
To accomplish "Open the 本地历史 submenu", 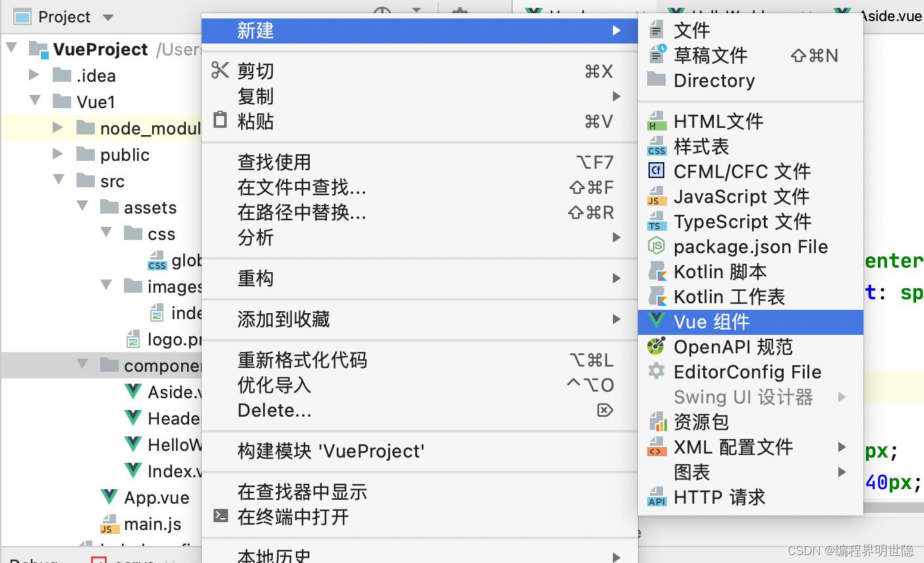I will (x=420, y=555).
